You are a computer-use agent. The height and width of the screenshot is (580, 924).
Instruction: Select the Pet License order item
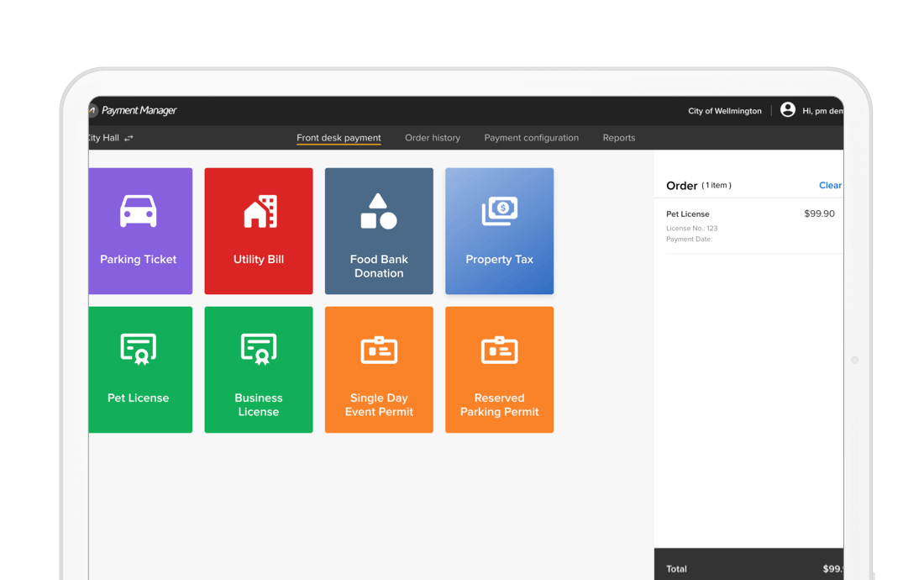click(x=688, y=214)
